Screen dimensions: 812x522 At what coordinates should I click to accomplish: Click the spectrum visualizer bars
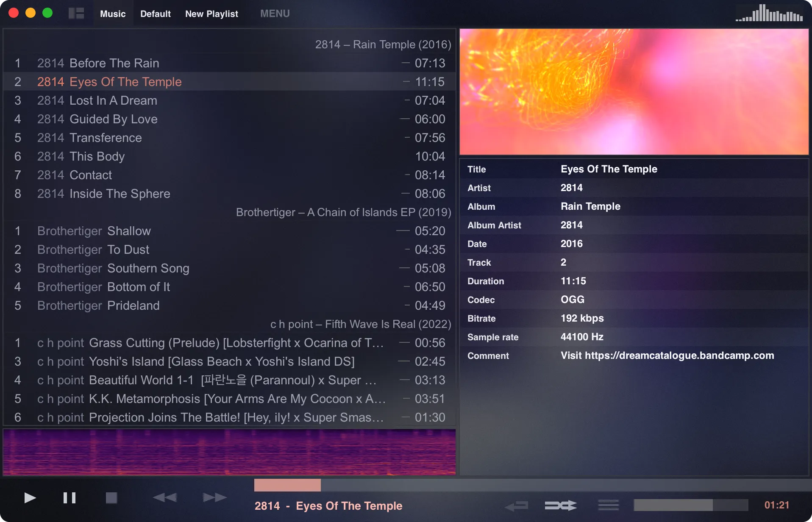coord(769,13)
